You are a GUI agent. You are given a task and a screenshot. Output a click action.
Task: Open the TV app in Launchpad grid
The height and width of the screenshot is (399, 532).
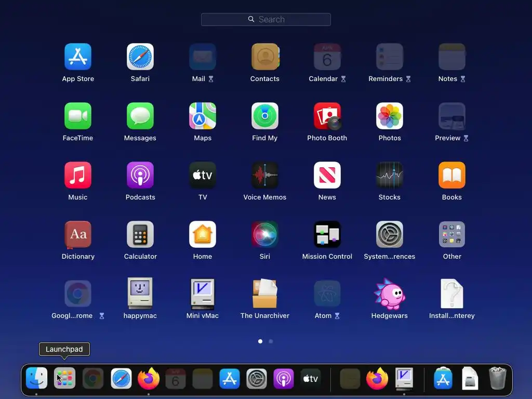click(203, 175)
